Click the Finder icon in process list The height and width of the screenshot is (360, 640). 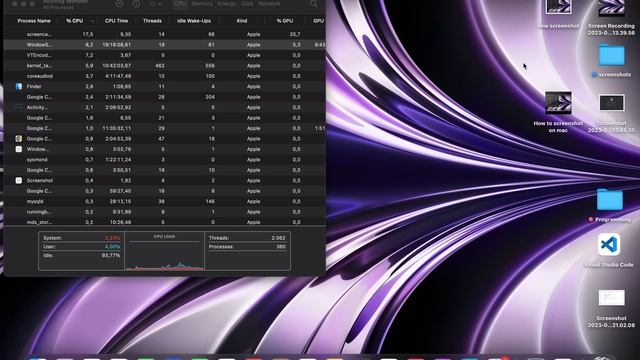(x=19, y=87)
